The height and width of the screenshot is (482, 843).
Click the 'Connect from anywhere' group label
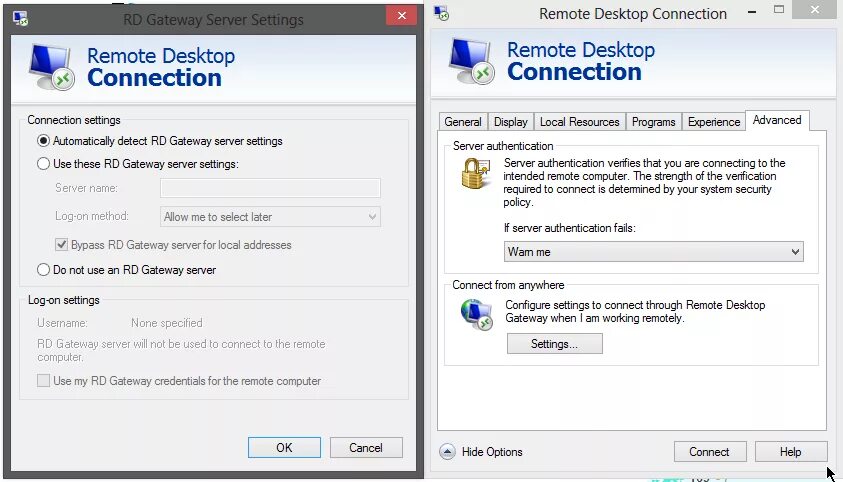(x=508, y=285)
